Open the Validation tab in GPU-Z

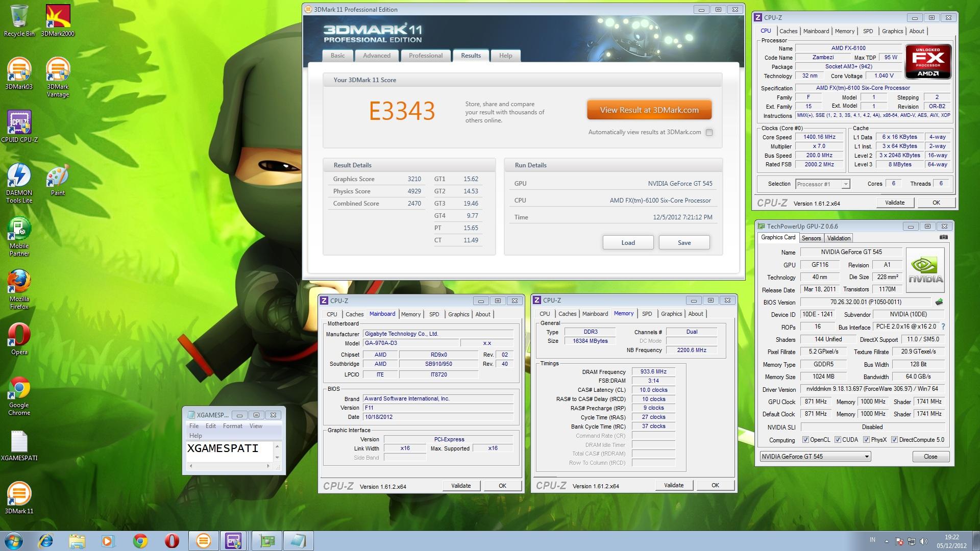click(x=839, y=238)
